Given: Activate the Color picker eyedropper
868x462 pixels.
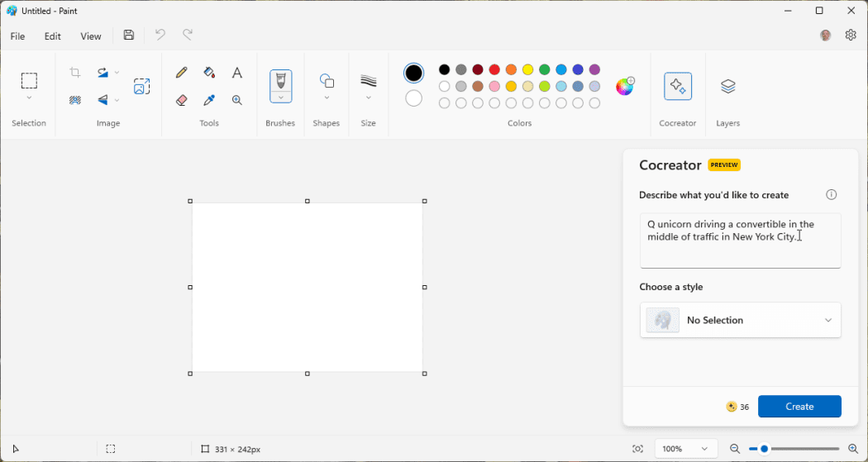Looking at the screenshot, I should [209, 100].
